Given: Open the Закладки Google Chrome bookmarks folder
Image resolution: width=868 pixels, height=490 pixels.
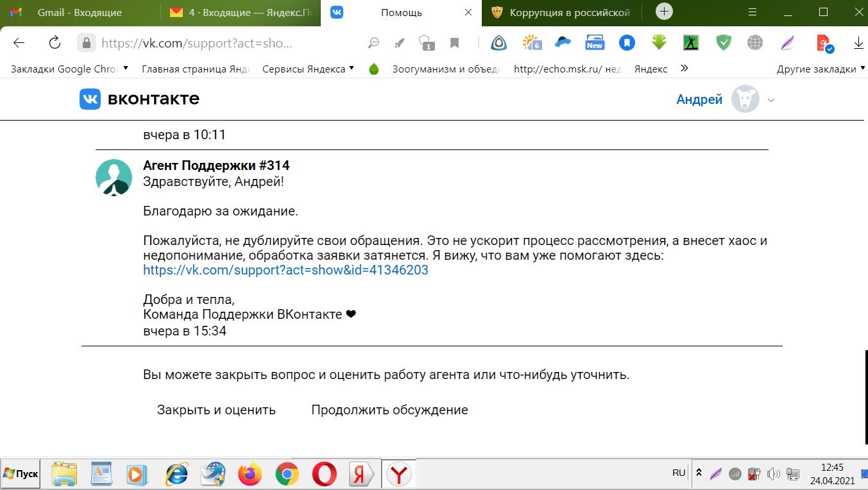Looking at the screenshot, I should point(69,69).
